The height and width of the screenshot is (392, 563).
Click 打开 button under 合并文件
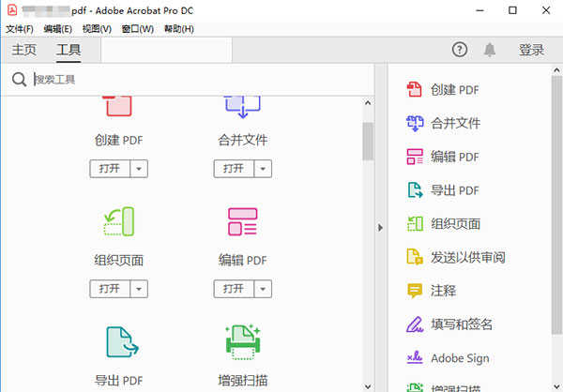(x=234, y=169)
